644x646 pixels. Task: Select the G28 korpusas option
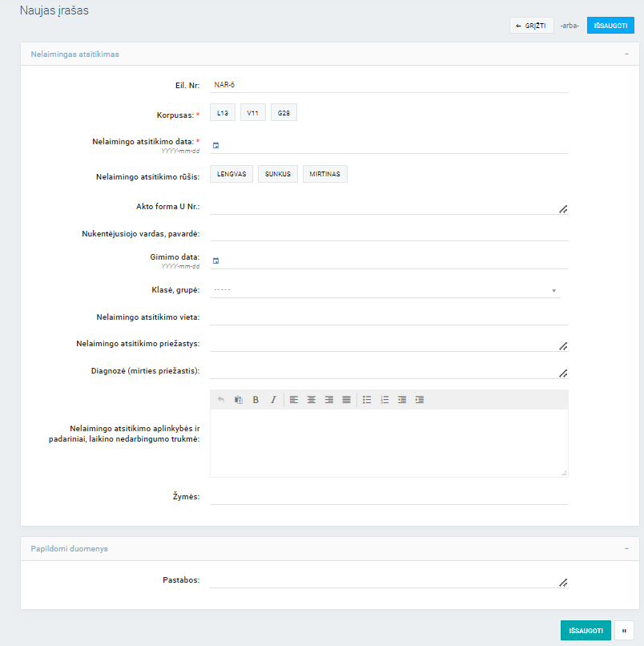[284, 114]
